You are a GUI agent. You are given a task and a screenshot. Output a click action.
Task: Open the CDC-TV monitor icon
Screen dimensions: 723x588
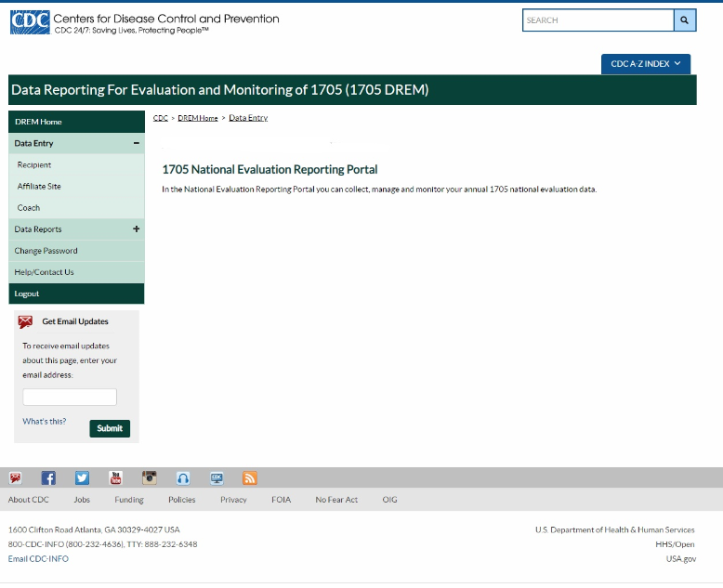pyautogui.click(x=217, y=477)
